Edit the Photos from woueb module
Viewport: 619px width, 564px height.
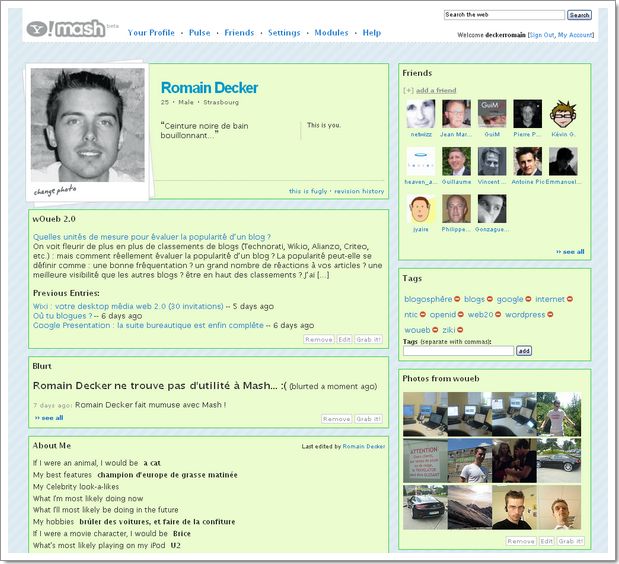(x=546, y=541)
